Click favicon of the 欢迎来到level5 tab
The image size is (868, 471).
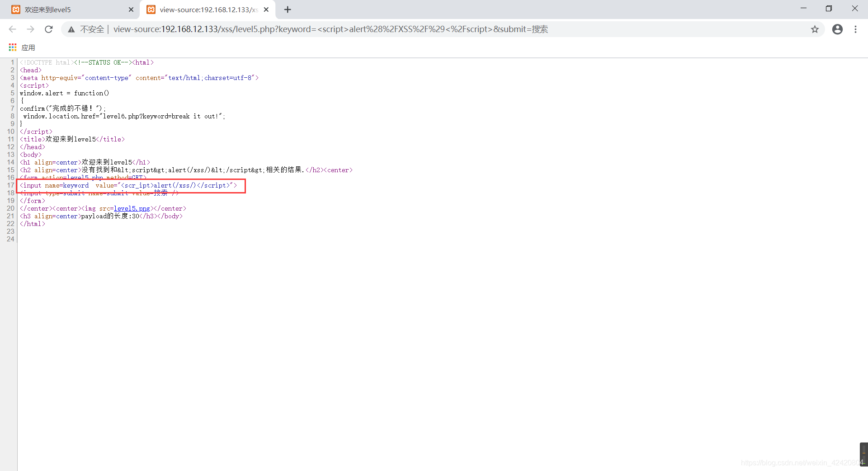click(16, 9)
